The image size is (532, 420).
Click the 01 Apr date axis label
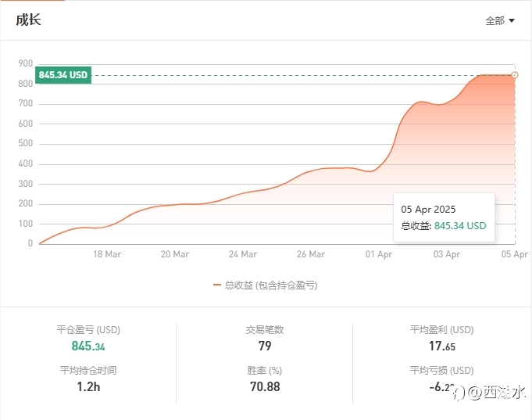[x=379, y=254]
